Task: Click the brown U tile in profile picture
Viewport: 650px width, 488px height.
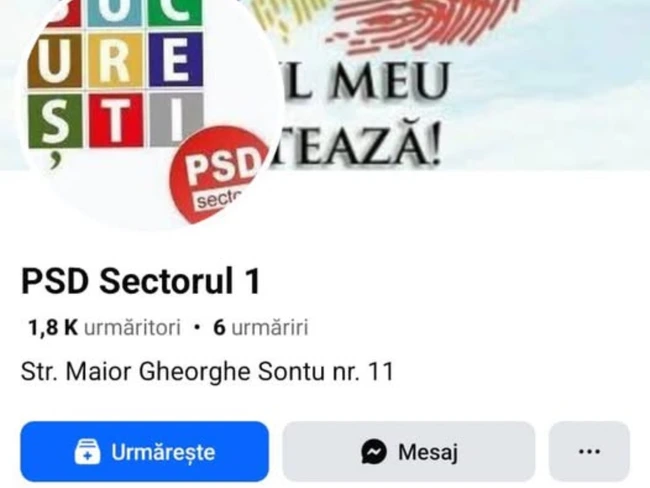Action: point(55,61)
